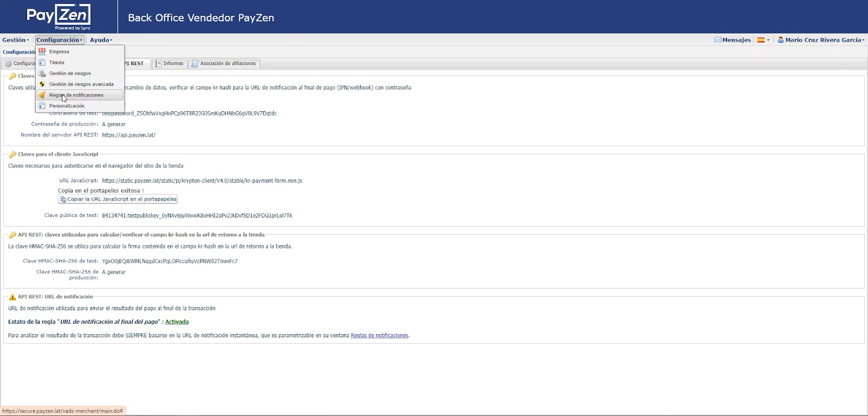Click the Empresa storefront icon
868x416 pixels.
(42, 52)
